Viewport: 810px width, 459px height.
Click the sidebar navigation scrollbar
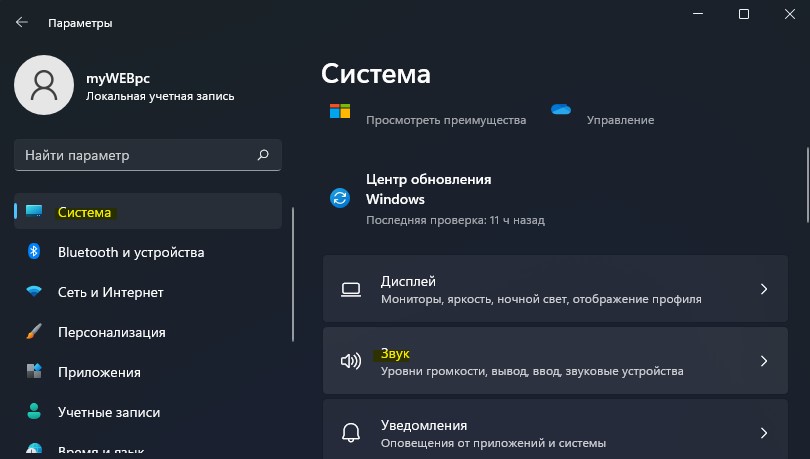pyautogui.click(x=293, y=274)
